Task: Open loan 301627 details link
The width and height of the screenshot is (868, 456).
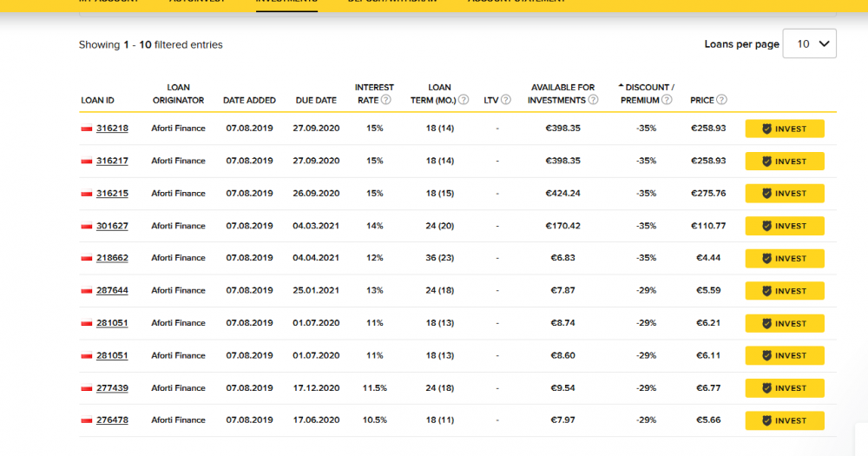Action: tap(112, 226)
